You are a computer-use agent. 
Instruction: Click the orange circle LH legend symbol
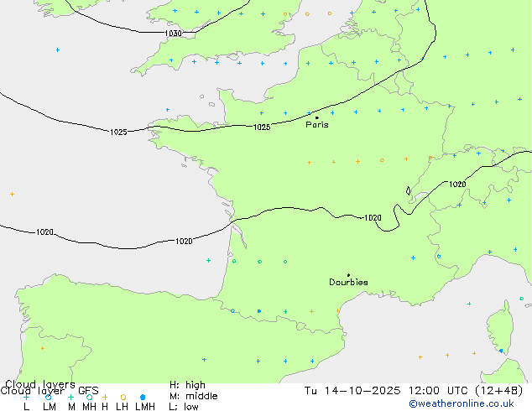(x=123, y=397)
